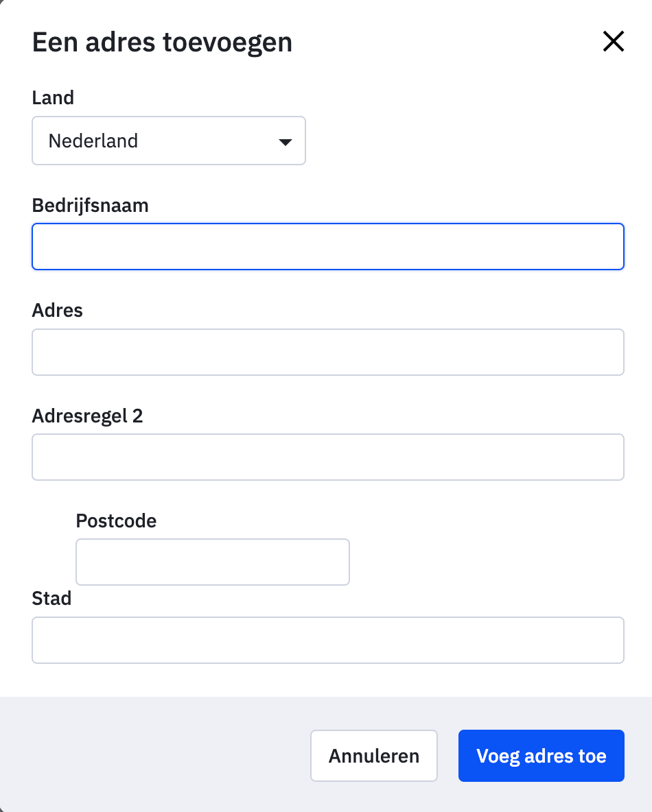
Task: Focus the Bedrijfsnaam input field
Action: point(327,246)
